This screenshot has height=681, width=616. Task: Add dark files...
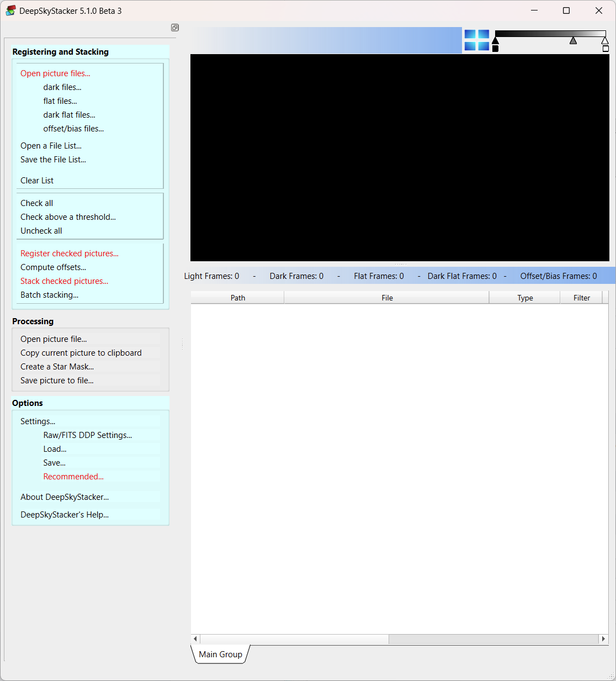tap(62, 87)
